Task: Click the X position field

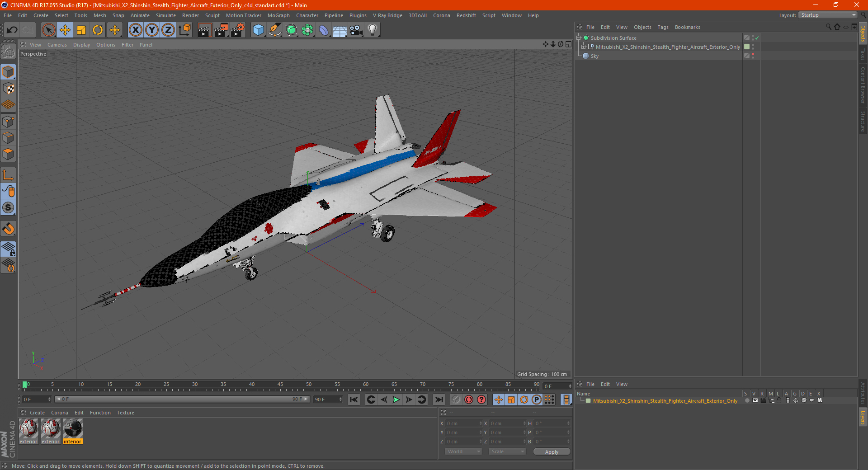Action: click(x=464, y=423)
